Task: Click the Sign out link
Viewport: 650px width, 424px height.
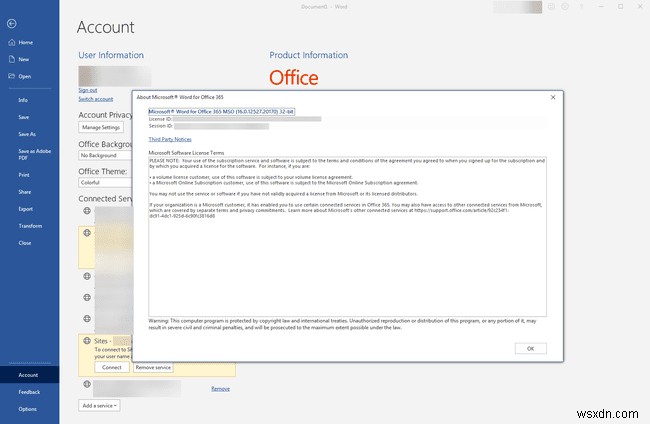Action: point(87,90)
